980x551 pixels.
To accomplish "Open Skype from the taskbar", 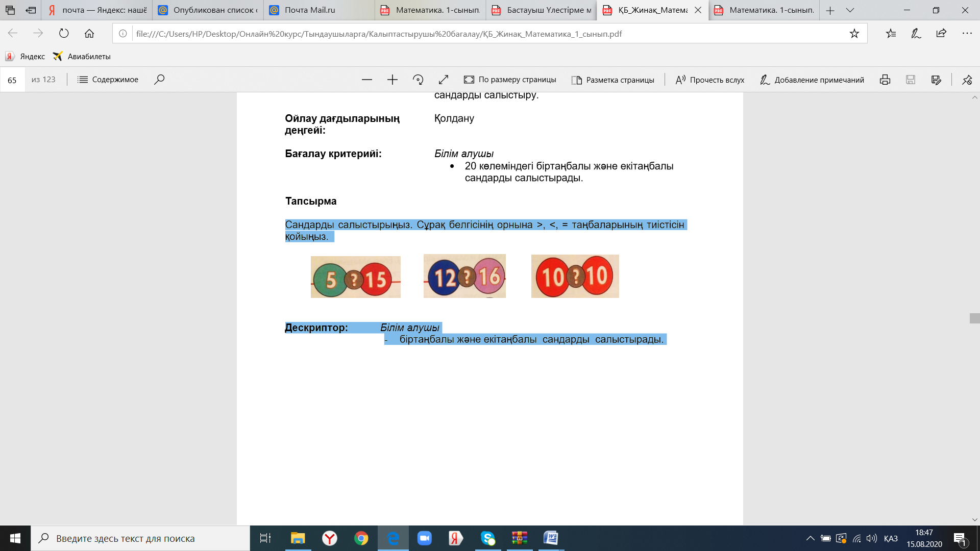I will 488,538.
